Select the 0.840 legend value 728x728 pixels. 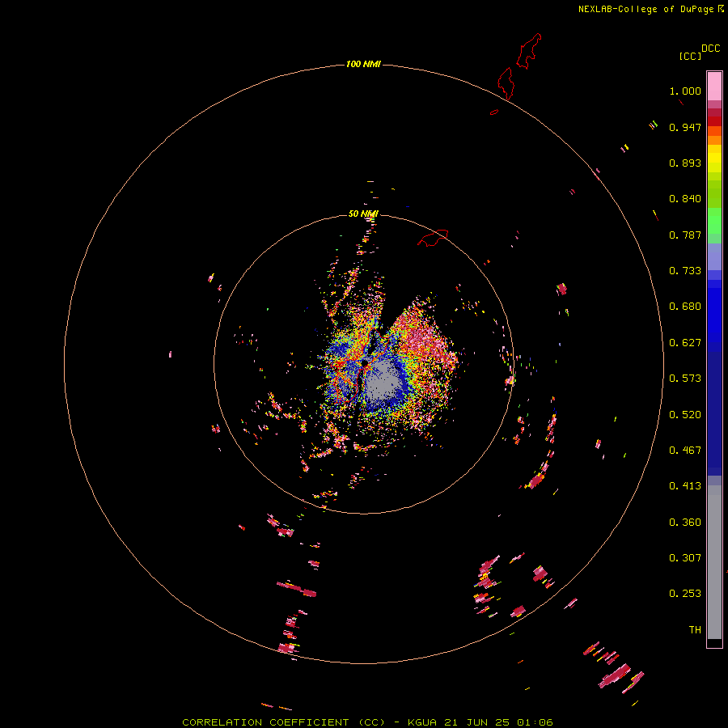tap(685, 199)
